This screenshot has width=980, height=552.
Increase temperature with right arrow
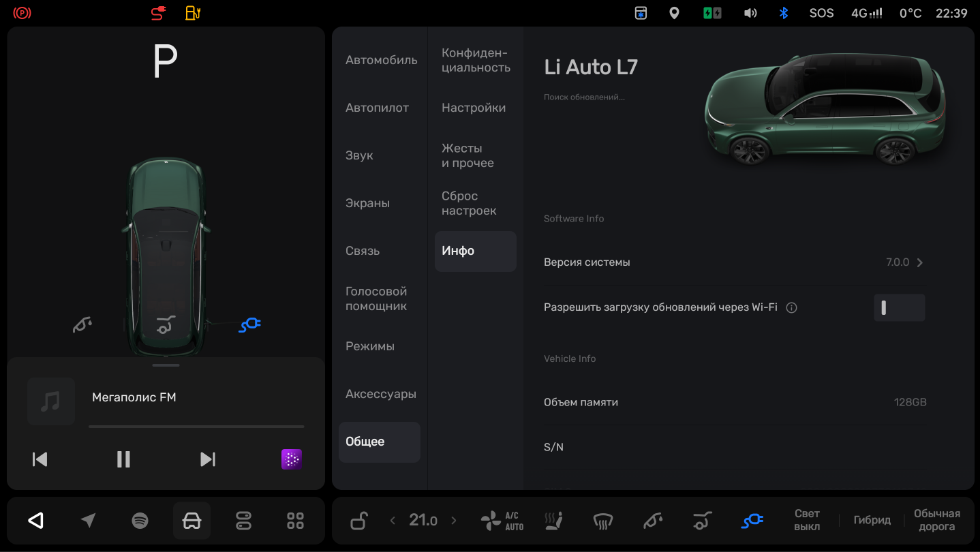tap(454, 521)
